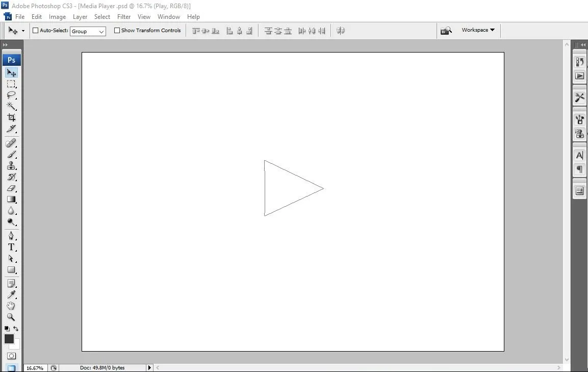Enable the Auto-Select checkbox
This screenshot has height=372, width=588.
tap(36, 31)
